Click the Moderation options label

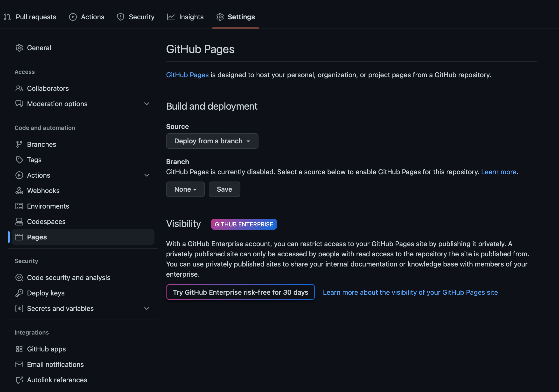coord(57,104)
